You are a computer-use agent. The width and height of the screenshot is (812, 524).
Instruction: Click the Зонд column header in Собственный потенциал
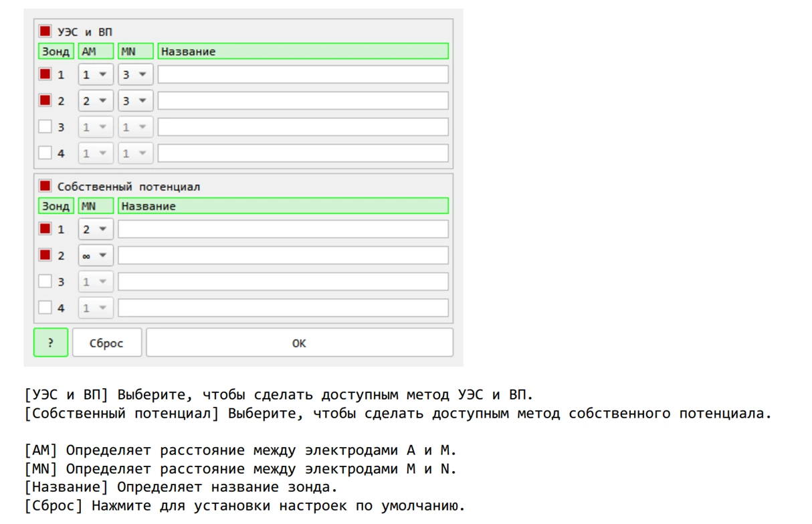(56, 206)
